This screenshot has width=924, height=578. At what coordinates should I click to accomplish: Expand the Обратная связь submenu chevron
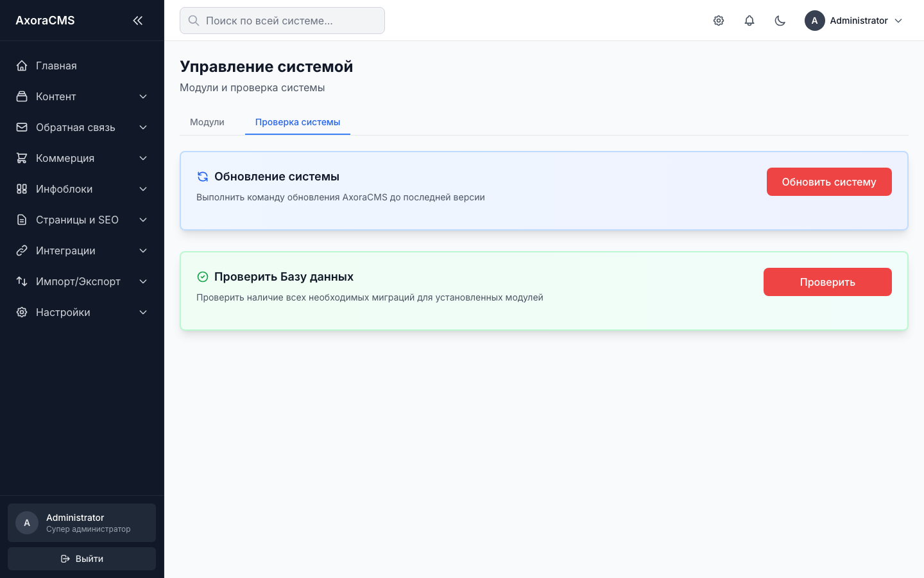(143, 127)
